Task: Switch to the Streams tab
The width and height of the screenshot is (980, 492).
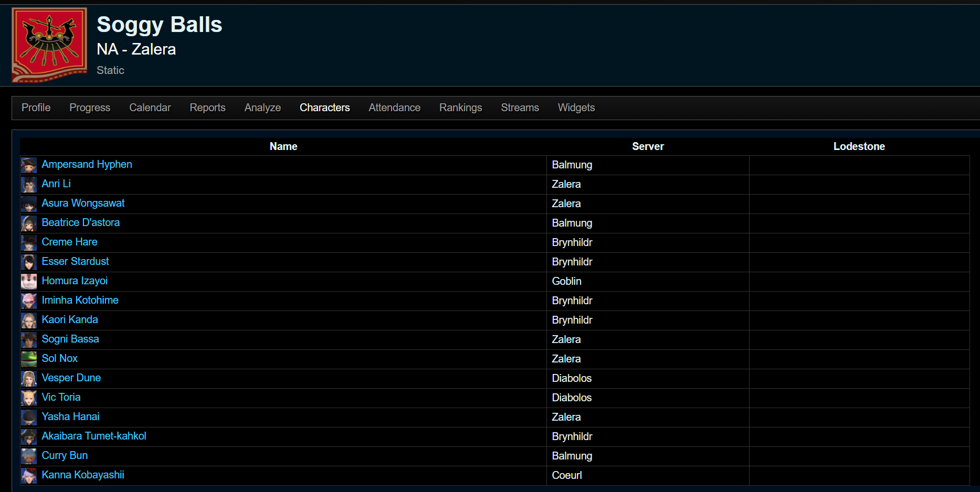Action: coord(520,108)
